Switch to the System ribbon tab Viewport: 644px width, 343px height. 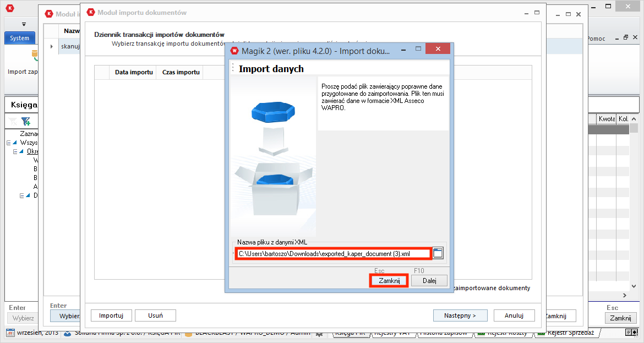[x=20, y=39]
